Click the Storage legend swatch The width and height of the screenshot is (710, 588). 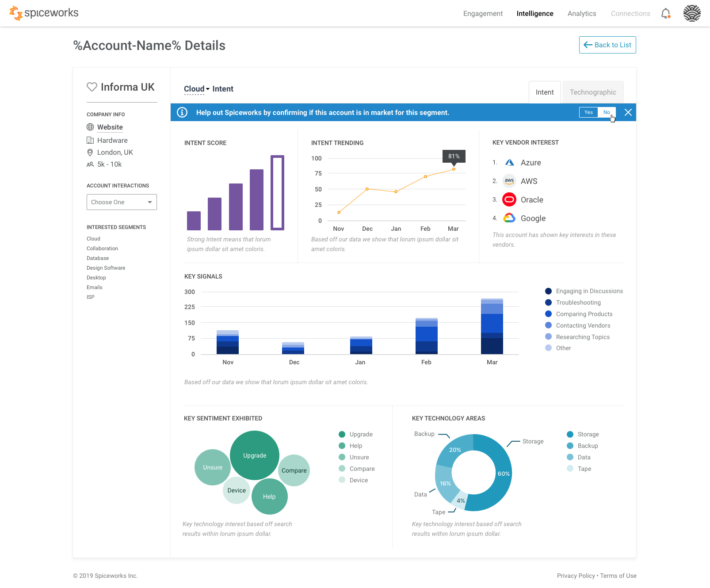570,434
